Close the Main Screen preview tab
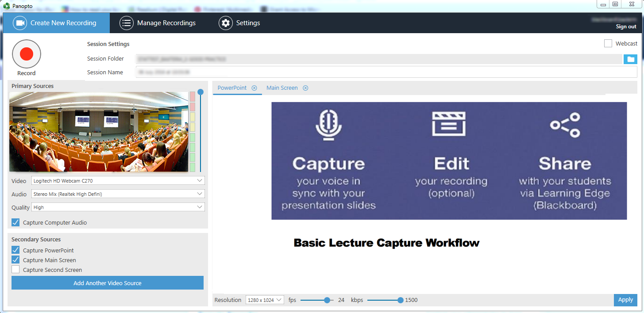This screenshot has height=313, width=644. point(305,88)
